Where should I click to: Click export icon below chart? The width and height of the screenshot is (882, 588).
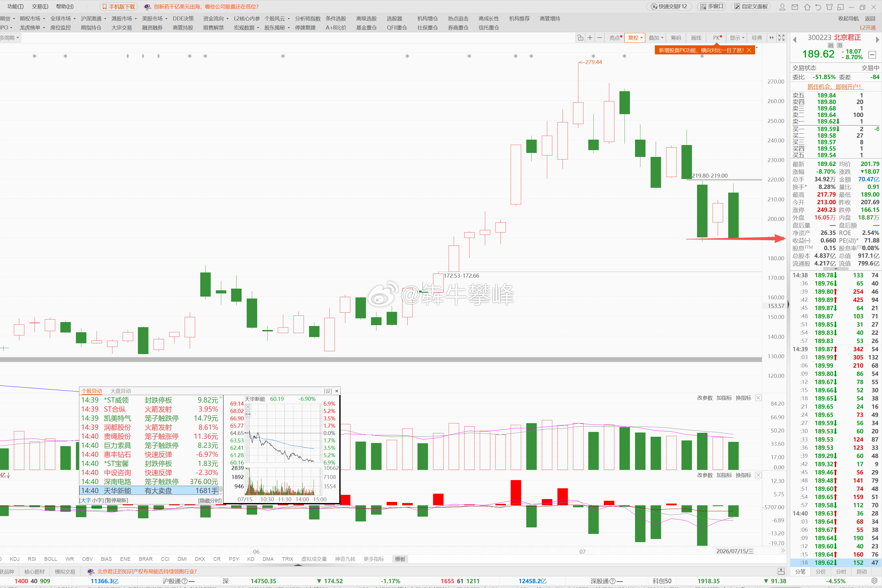781,571
